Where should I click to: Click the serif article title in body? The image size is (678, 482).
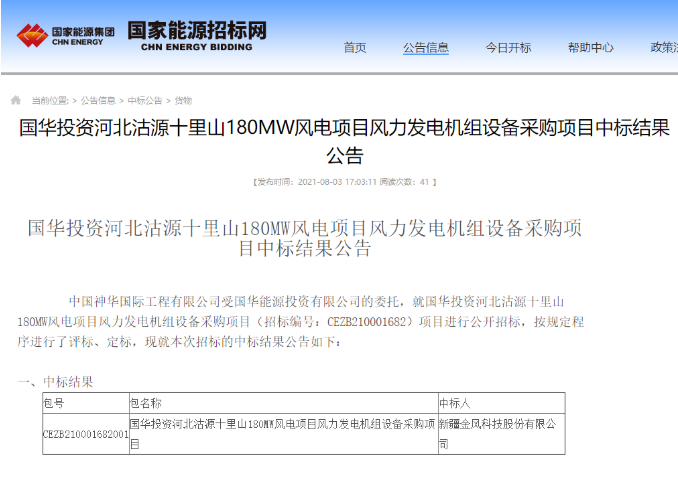tap(305, 238)
